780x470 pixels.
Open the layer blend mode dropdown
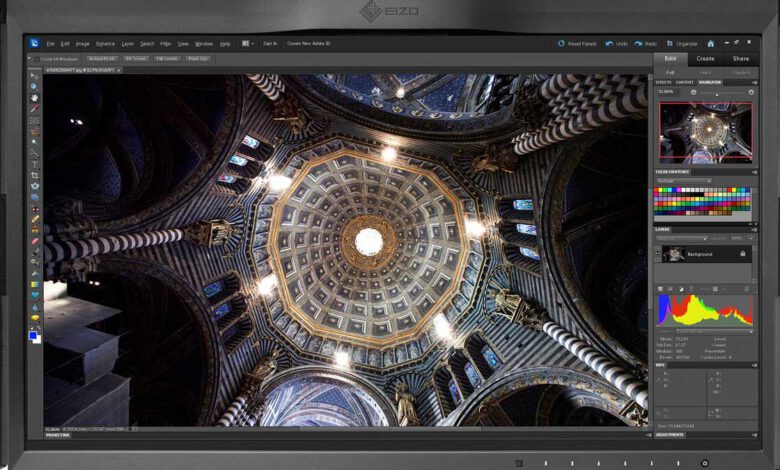click(682, 238)
